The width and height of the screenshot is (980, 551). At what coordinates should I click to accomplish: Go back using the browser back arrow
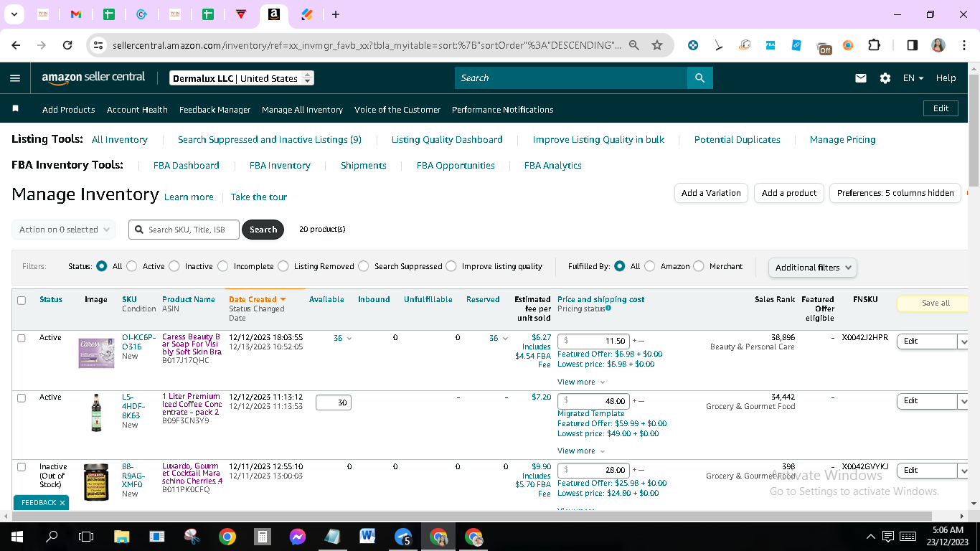pyautogui.click(x=16, y=45)
